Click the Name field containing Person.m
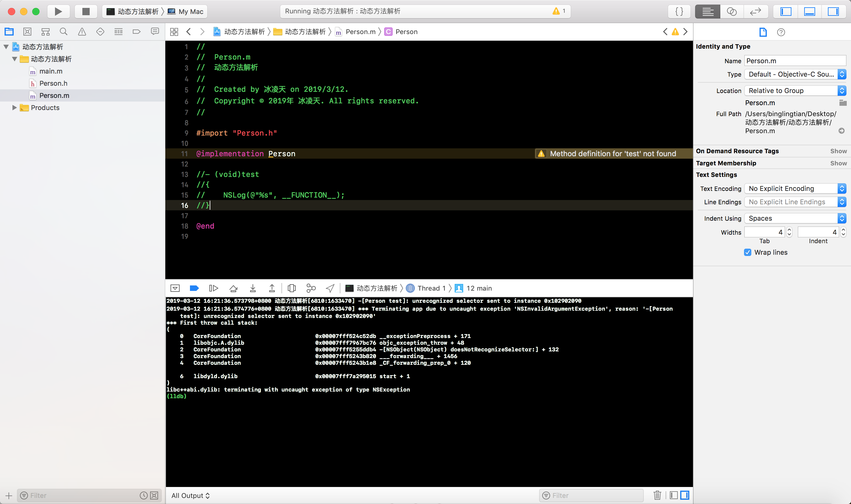The image size is (851, 504). (x=795, y=61)
